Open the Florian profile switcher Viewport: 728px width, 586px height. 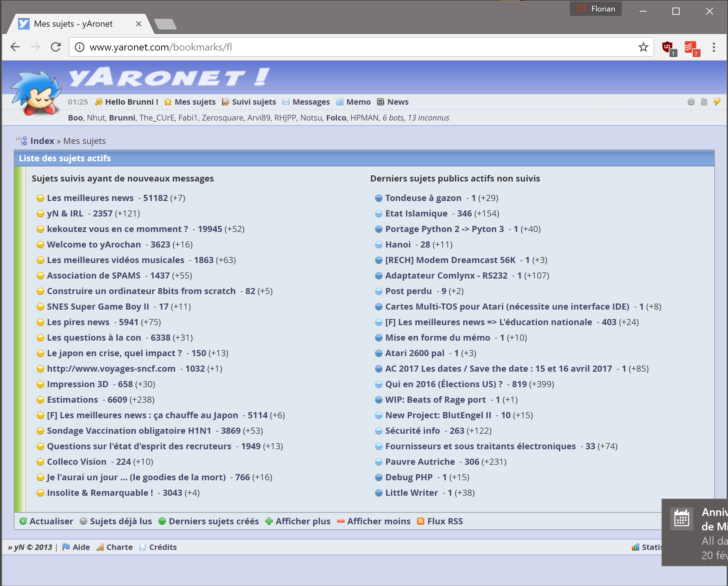pyautogui.click(x=596, y=9)
